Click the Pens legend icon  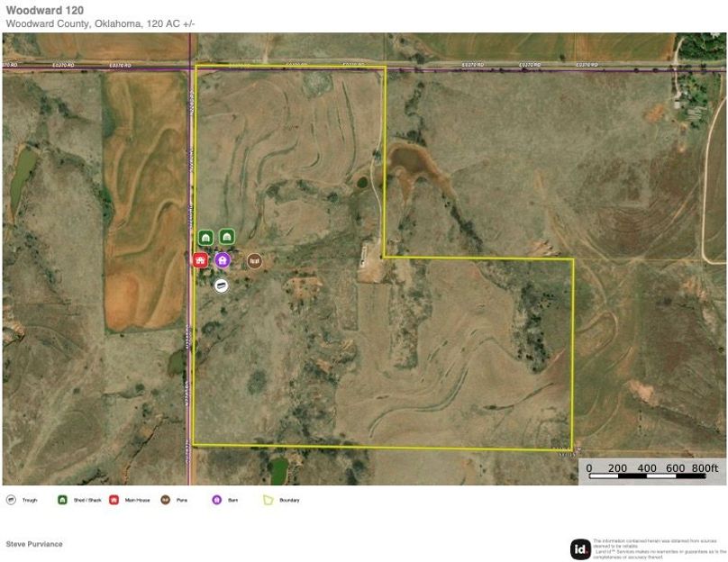165,499
